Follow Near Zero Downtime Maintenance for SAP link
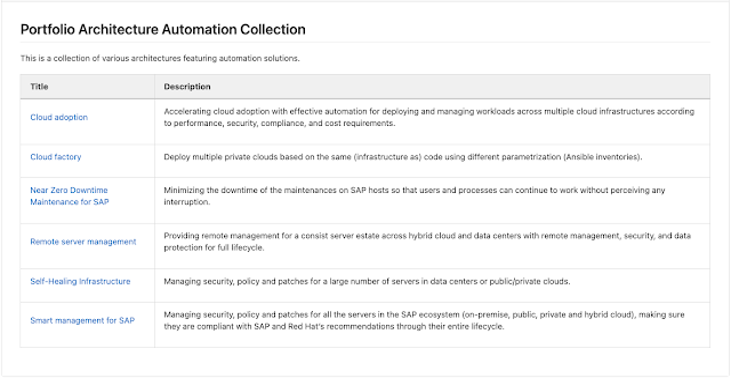This screenshot has width=732, height=378. [70, 196]
